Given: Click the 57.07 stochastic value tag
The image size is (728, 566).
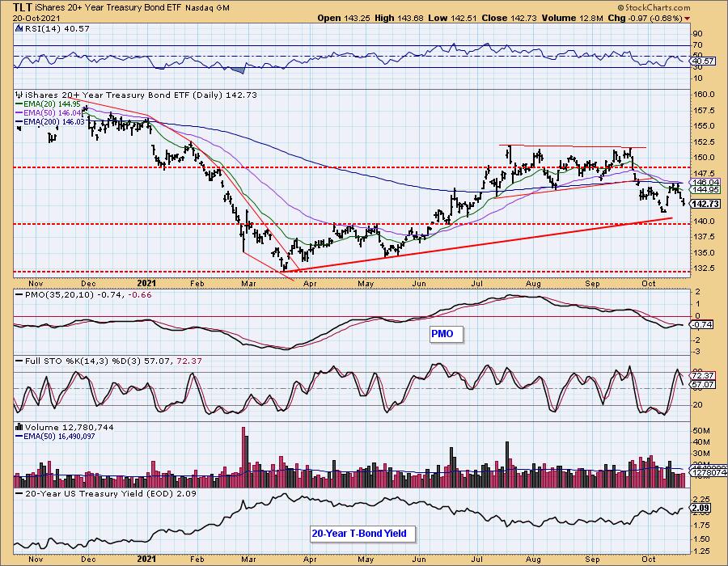Looking at the screenshot, I should (x=702, y=384).
